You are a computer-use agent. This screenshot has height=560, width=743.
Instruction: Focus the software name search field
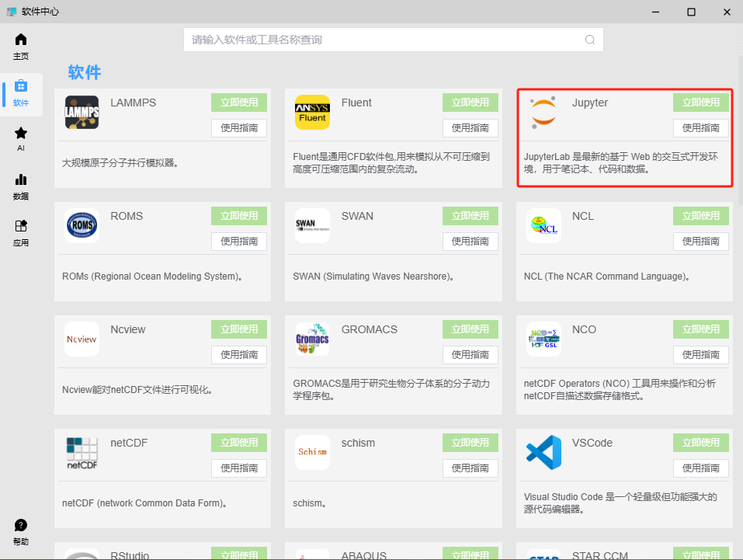click(x=394, y=40)
